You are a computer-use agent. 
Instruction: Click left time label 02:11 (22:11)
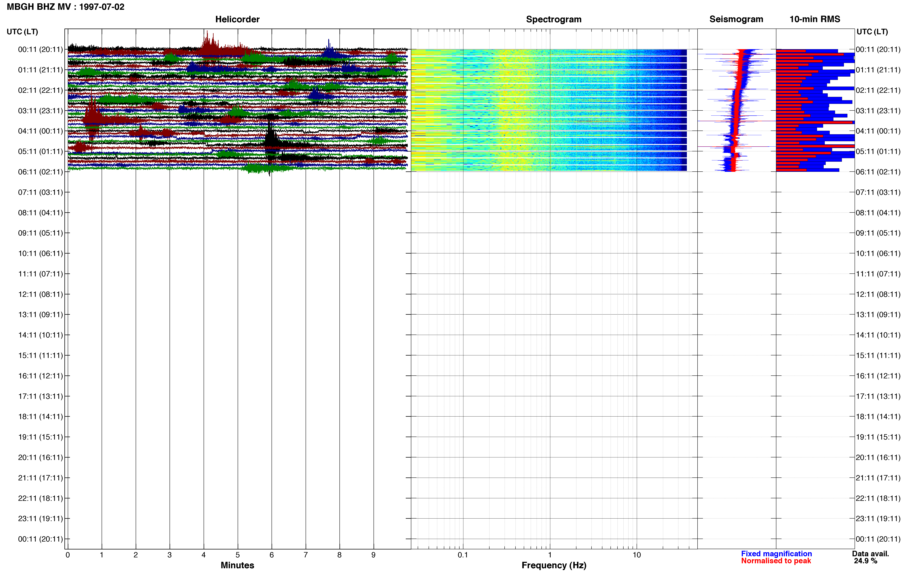[x=41, y=90]
